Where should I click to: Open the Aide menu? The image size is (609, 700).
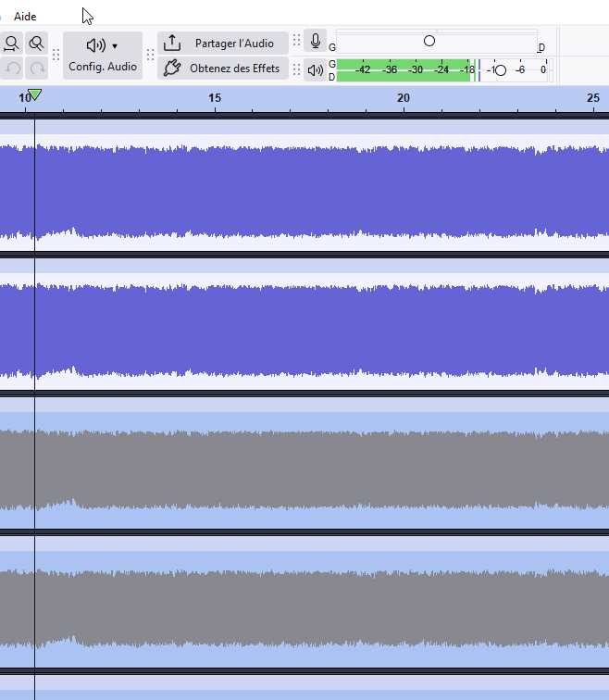coord(25,17)
